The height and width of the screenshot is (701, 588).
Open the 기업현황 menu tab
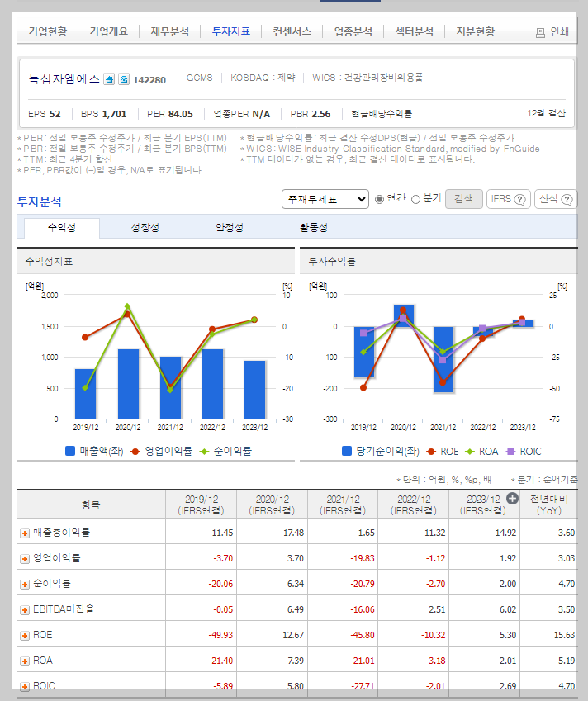pos(48,31)
